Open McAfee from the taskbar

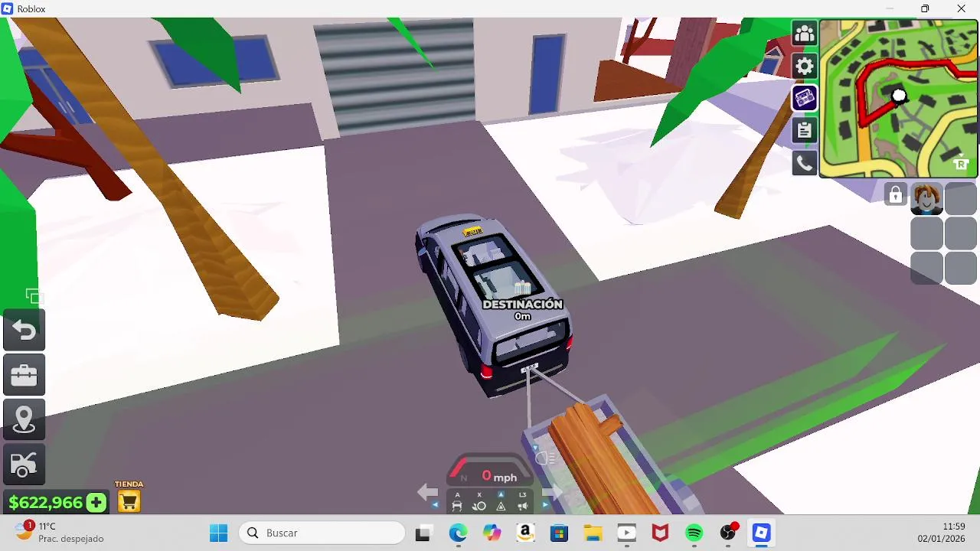660,533
